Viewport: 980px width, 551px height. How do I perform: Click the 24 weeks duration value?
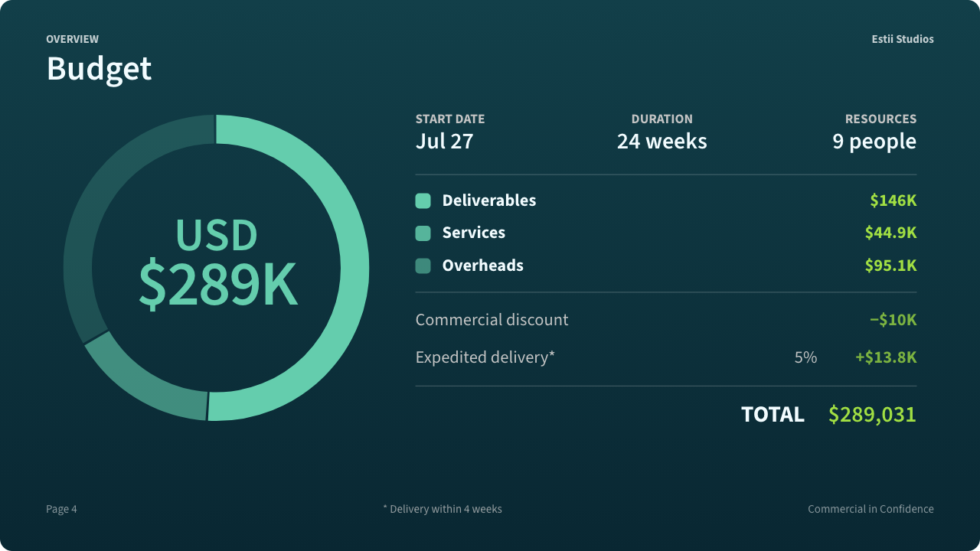pyautogui.click(x=662, y=142)
